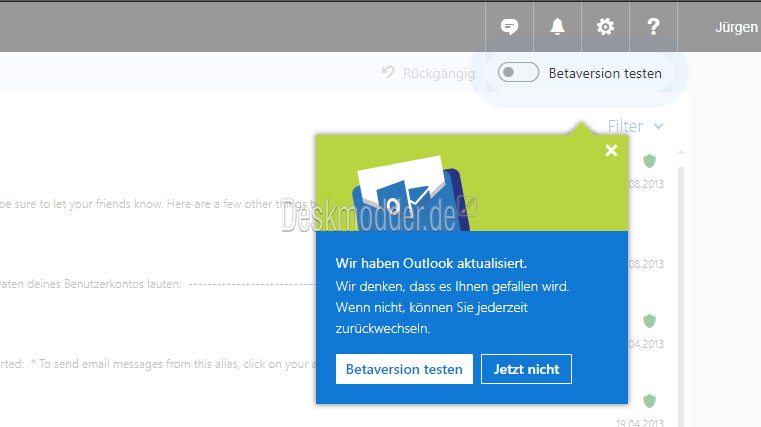Open the email mentioning 'deines Benutzerkontos lauten'

(x=158, y=284)
